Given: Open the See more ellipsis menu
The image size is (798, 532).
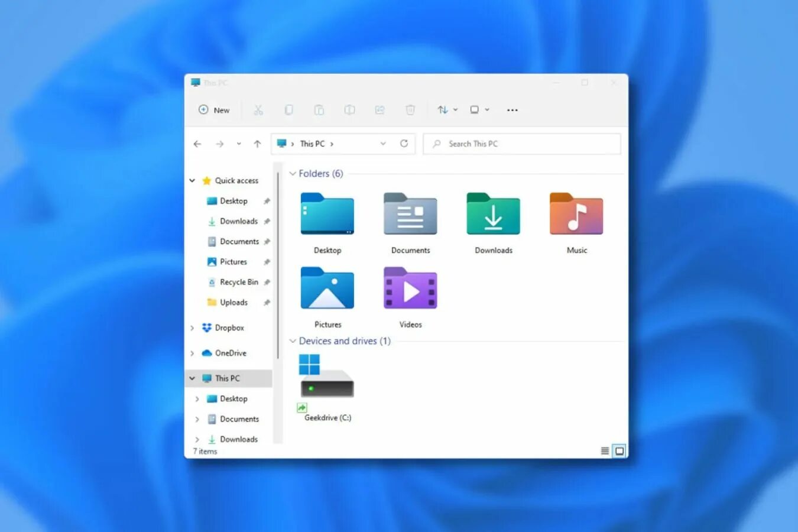Looking at the screenshot, I should click(512, 110).
